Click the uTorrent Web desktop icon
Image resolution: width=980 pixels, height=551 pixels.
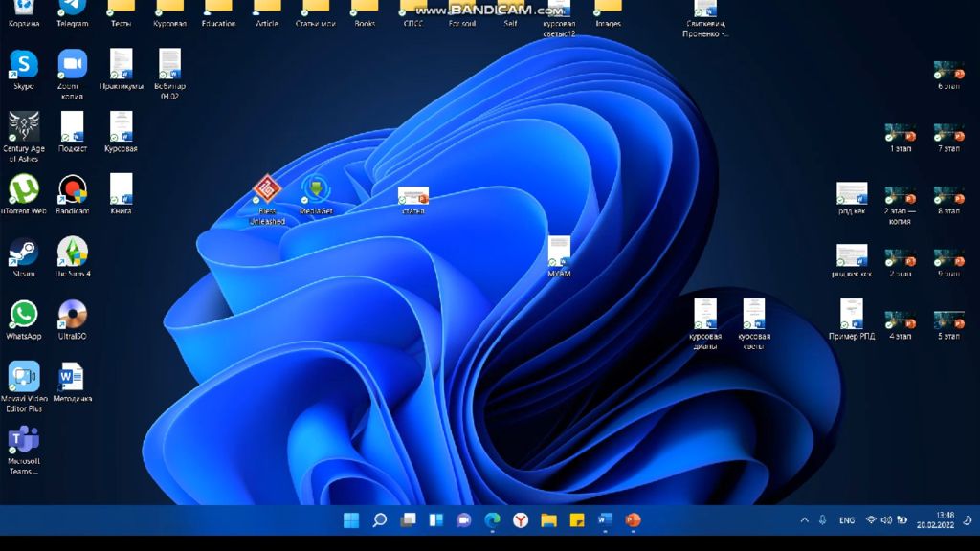(x=23, y=189)
